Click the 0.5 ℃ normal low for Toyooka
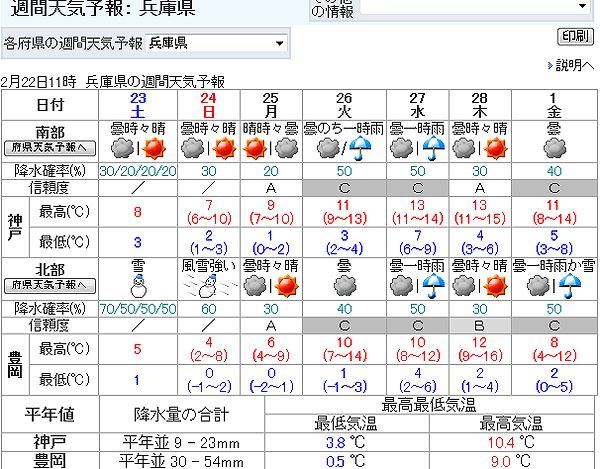Screen dimensions: 600x469 click(x=346, y=461)
